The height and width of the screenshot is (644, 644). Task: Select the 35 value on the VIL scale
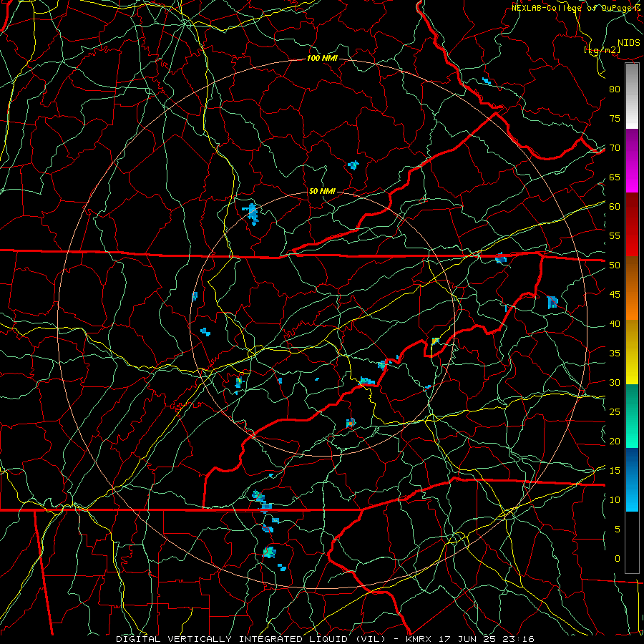pos(615,353)
